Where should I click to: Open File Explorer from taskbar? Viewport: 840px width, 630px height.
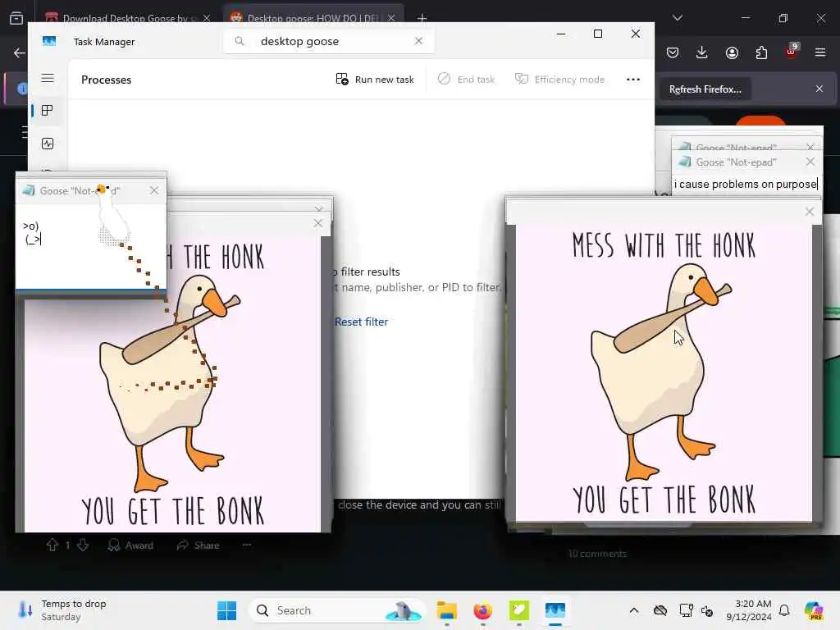point(446,610)
